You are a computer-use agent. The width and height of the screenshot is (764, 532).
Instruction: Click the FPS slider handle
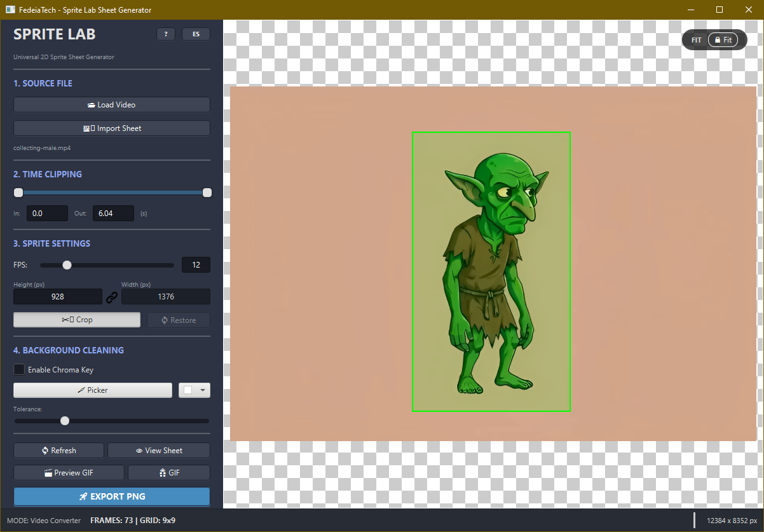(x=67, y=265)
